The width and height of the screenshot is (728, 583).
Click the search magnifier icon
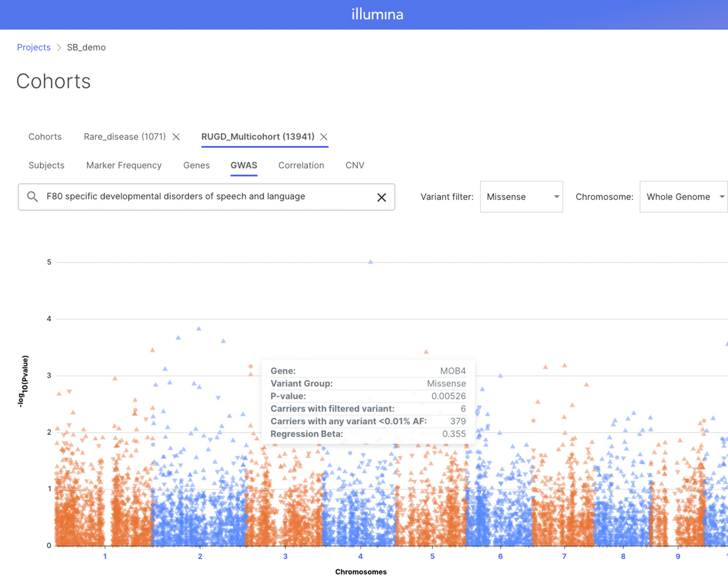(32, 197)
